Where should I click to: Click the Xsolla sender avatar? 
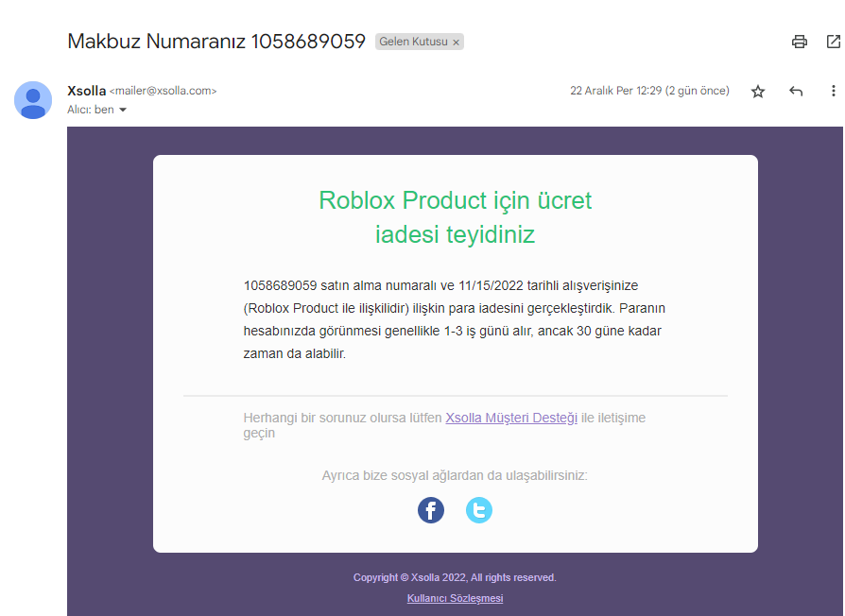pos(33,100)
